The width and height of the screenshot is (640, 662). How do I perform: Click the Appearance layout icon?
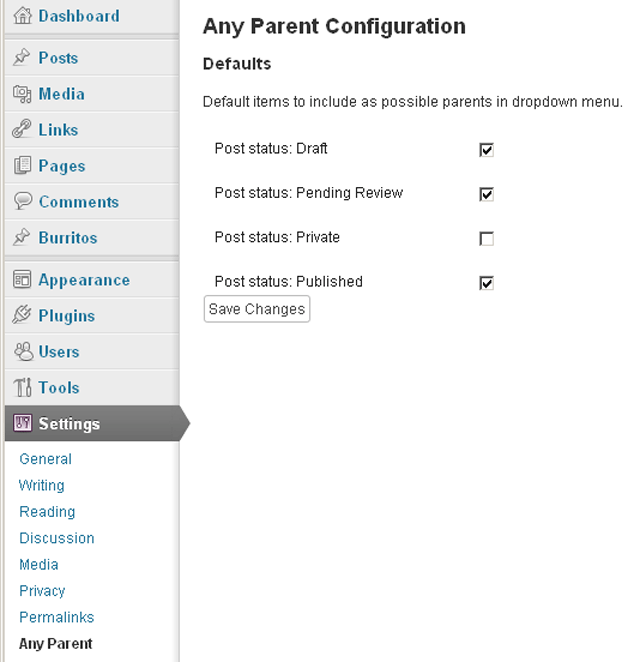click(x=22, y=279)
